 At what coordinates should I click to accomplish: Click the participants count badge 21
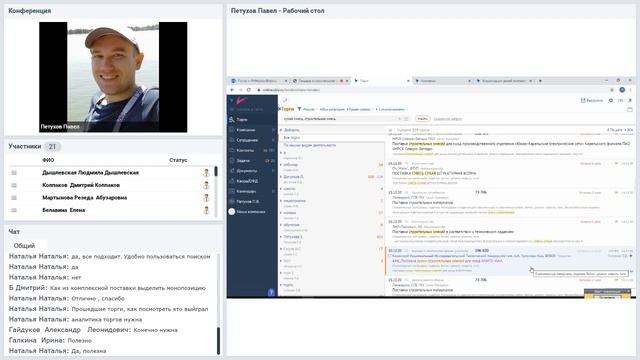[x=52, y=147]
